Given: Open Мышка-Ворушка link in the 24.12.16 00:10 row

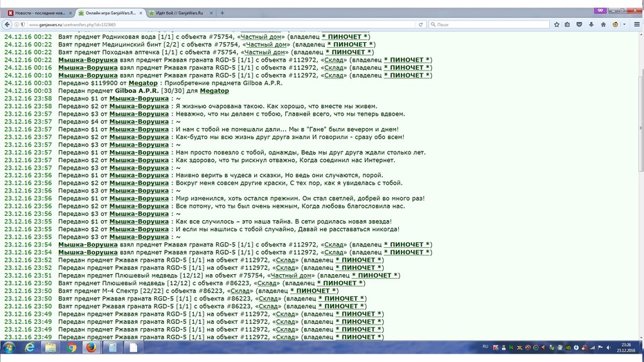Looking at the screenshot, I should coord(88,75).
